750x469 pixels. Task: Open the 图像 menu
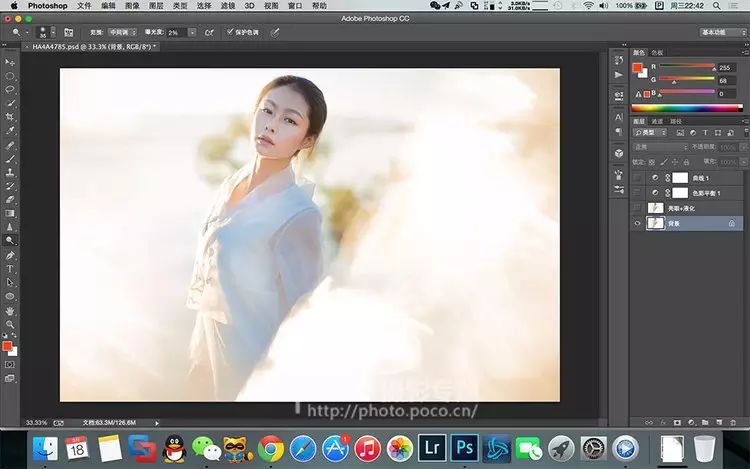coord(132,6)
